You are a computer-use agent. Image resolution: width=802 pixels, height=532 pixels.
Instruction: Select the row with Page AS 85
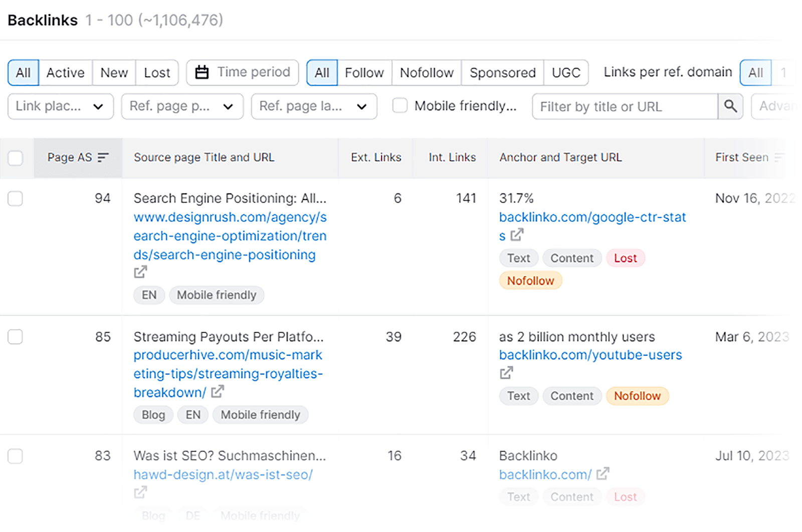pyautogui.click(x=16, y=337)
